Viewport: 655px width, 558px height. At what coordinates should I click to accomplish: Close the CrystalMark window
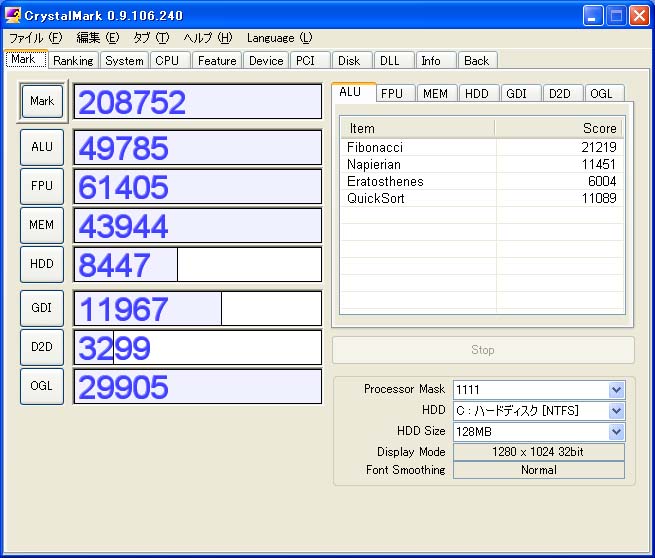point(639,16)
